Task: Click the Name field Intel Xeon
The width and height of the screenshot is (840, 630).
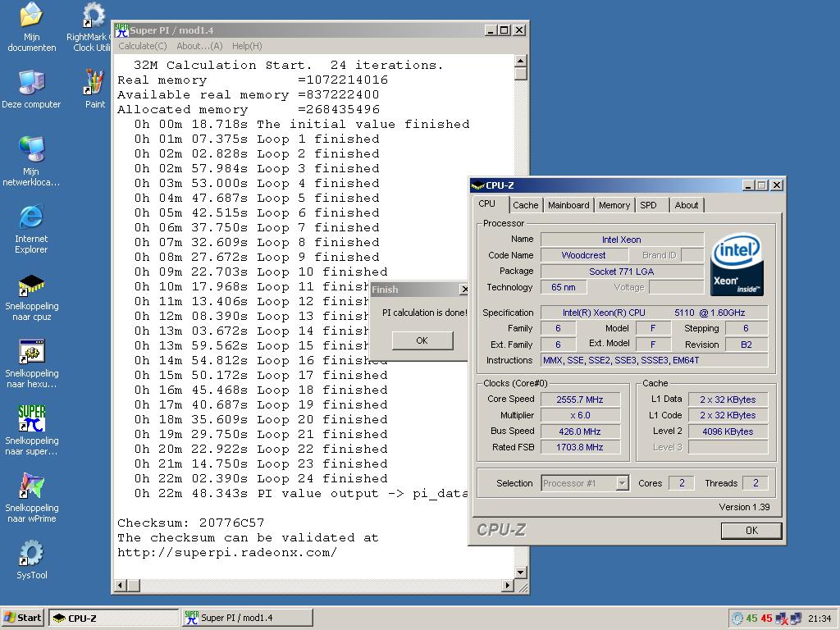Action: tap(622, 240)
